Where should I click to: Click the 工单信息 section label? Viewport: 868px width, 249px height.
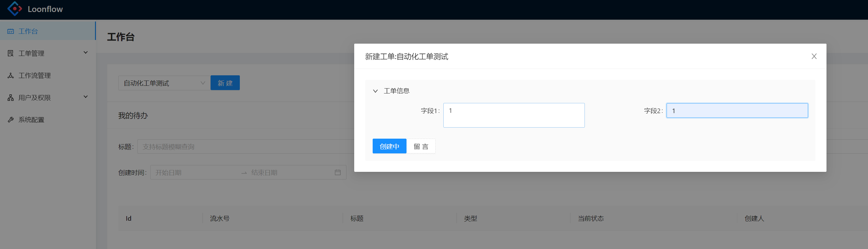(397, 91)
